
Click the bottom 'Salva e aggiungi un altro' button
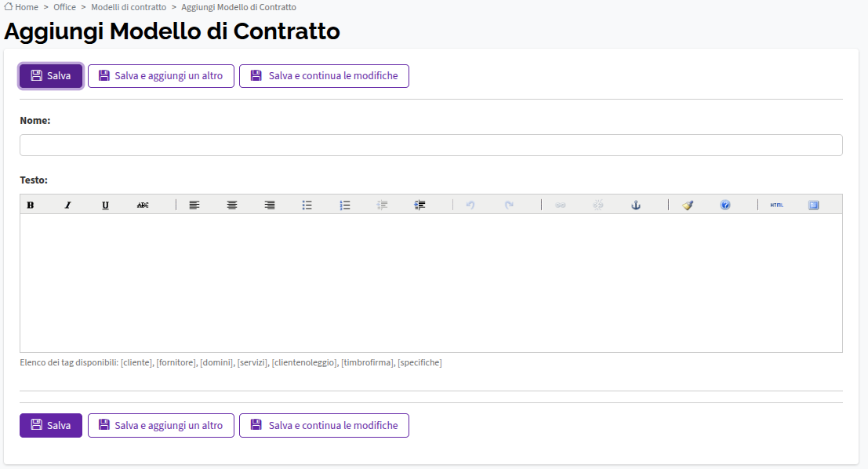click(x=161, y=425)
